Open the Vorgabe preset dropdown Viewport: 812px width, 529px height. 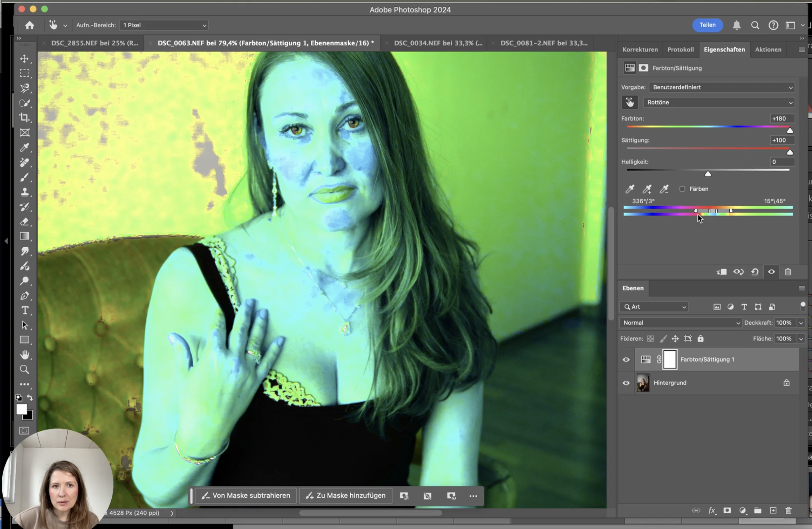(721, 87)
